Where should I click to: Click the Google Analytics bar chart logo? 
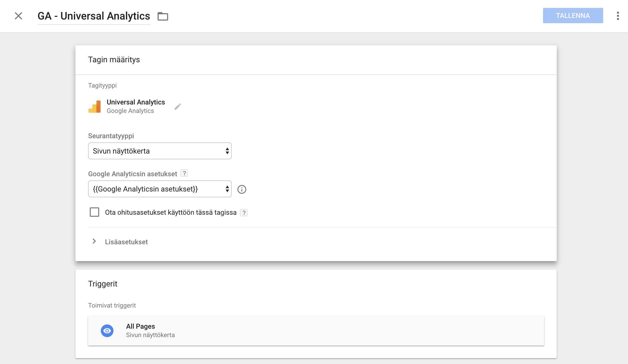click(x=94, y=107)
